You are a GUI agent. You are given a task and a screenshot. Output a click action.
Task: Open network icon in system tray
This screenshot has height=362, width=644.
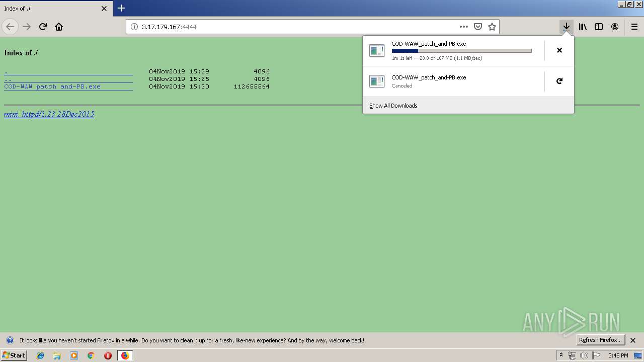(x=572, y=355)
